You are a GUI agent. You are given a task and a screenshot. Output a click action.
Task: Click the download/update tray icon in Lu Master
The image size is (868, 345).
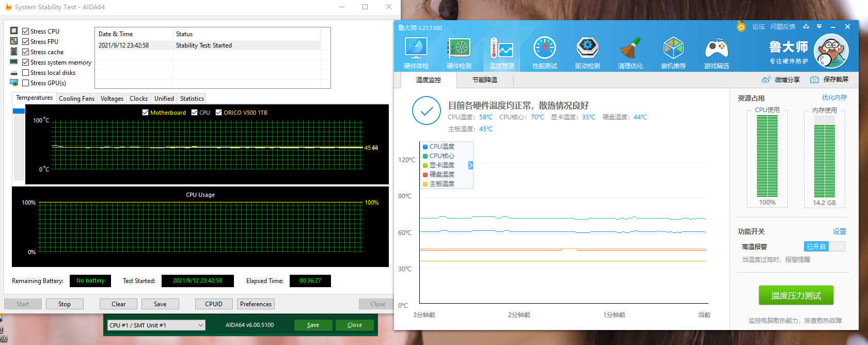[806, 26]
